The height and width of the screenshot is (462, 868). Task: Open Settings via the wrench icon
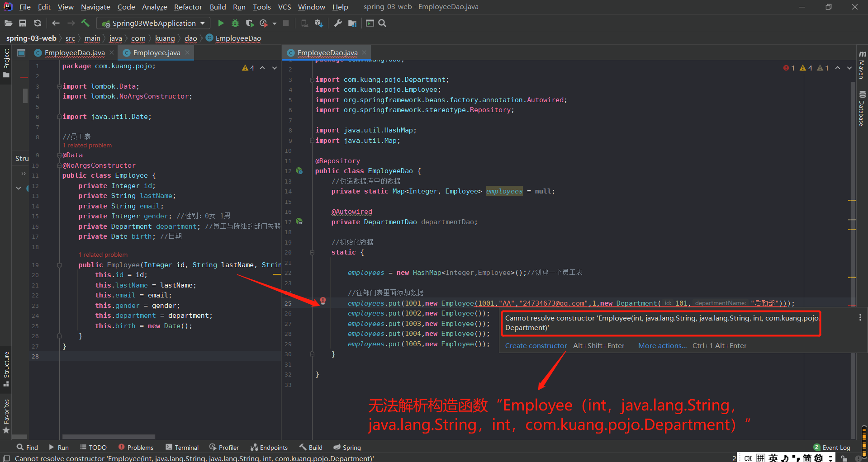[338, 23]
